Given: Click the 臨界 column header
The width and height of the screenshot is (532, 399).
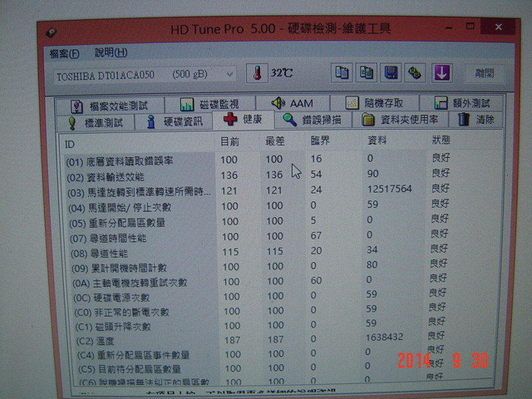Looking at the screenshot, I should tap(320, 140).
